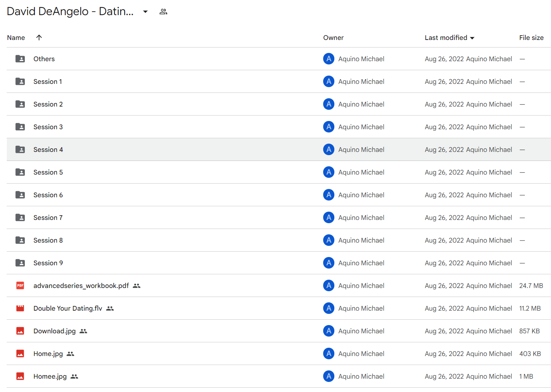Click the PDF icon for advancedseries_workbook.pdf

click(x=20, y=285)
